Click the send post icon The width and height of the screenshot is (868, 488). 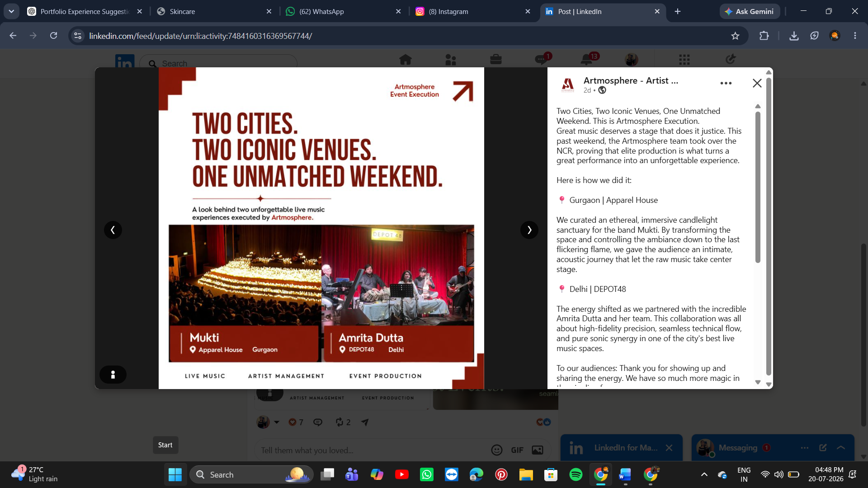click(365, 422)
